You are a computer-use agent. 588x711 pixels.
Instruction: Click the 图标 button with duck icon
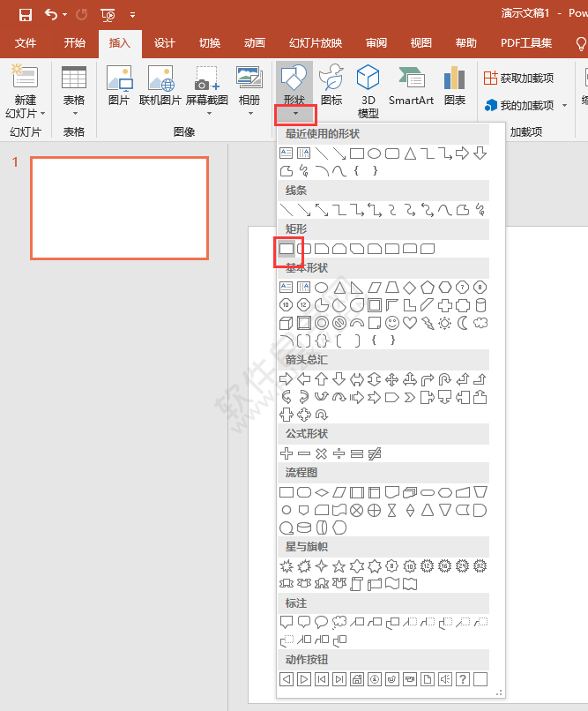tap(331, 86)
